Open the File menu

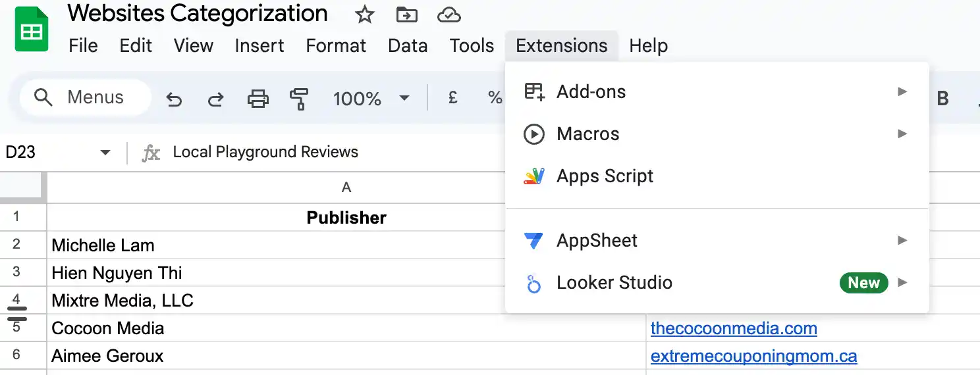coord(83,45)
